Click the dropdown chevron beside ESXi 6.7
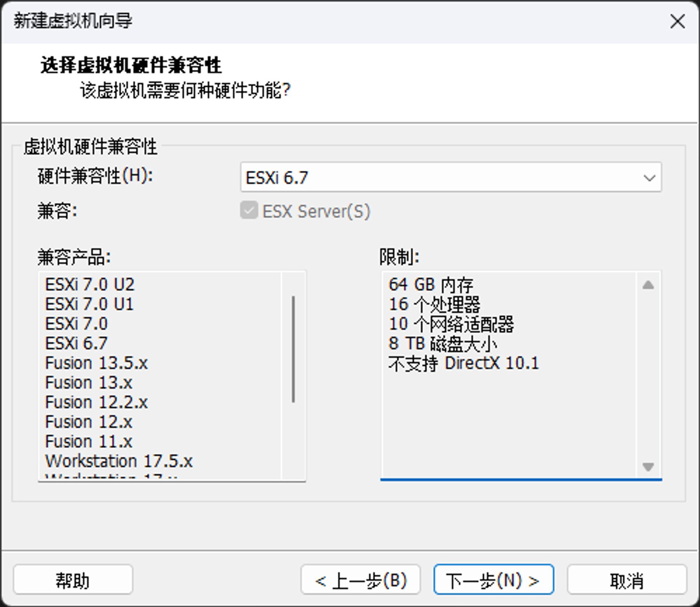The height and width of the screenshot is (607, 700). (649, 178)
